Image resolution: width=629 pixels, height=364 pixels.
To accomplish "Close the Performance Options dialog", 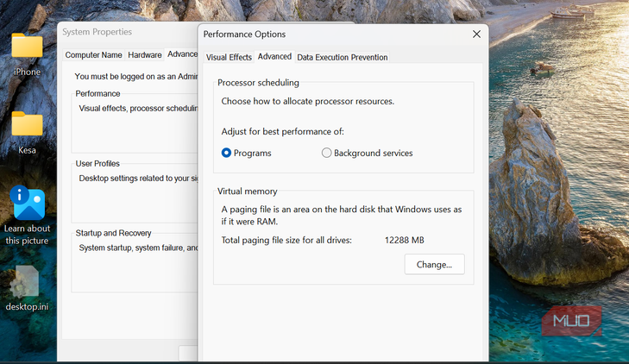I will pos(476,35).
